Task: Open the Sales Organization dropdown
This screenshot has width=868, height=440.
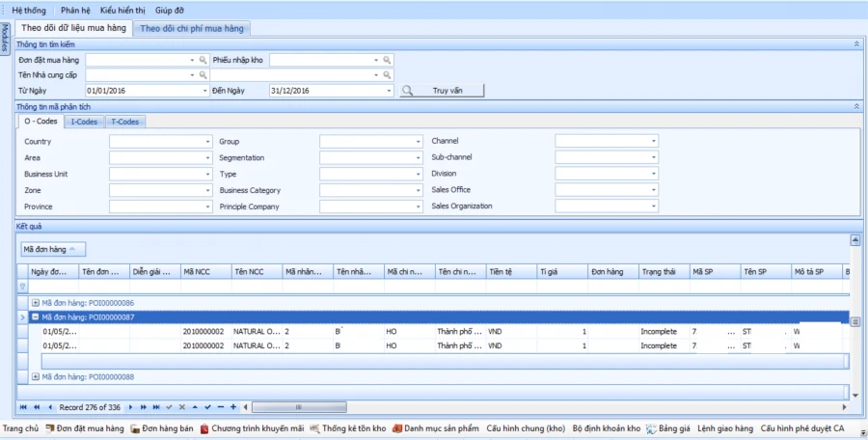Action: tap(653, 206)
